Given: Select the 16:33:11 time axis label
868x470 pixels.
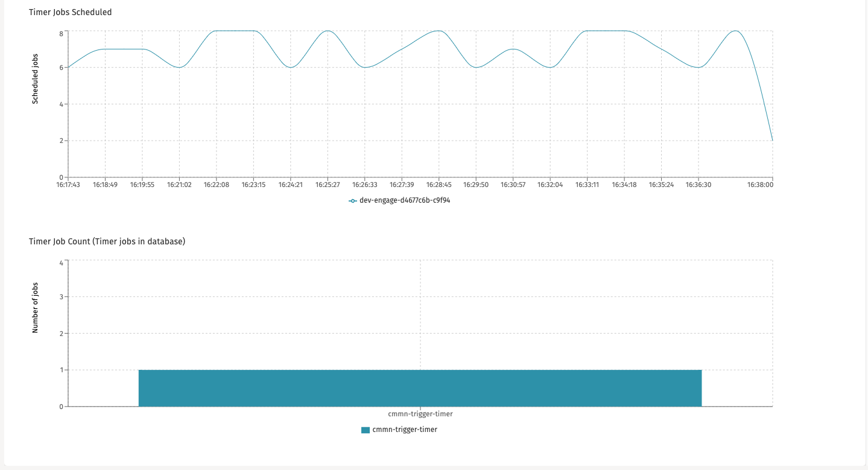Looking at the screenshot, I should coord(587,185).
